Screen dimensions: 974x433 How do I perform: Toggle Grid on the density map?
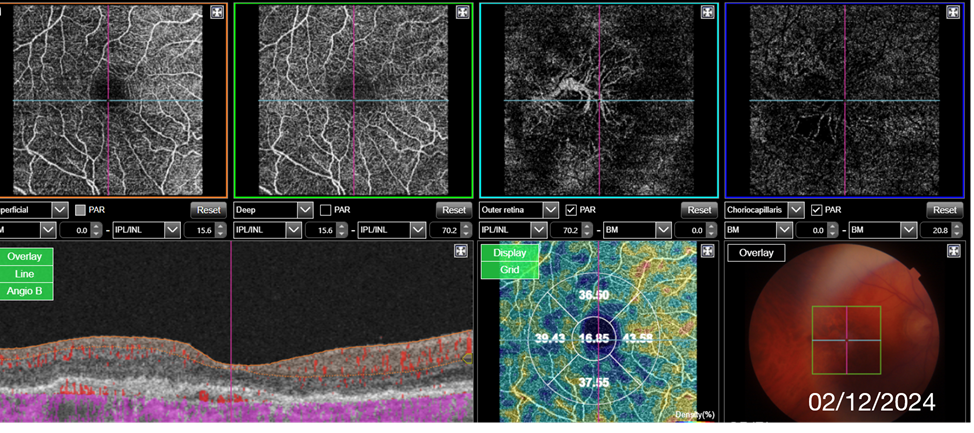tap(509, 270)
